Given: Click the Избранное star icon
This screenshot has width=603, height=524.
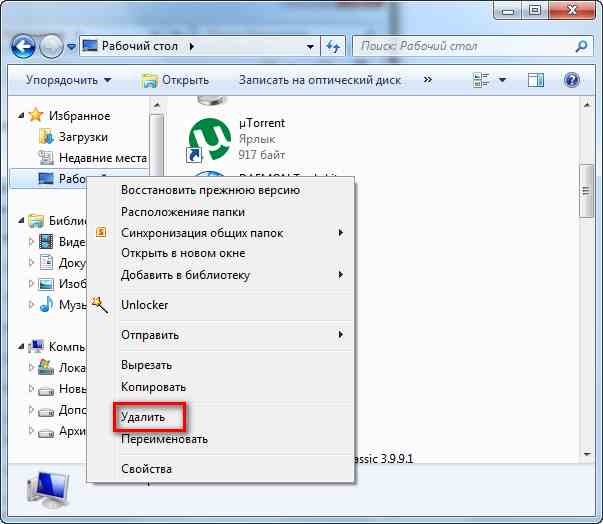Looking at the screenshot, I should 36,115.
